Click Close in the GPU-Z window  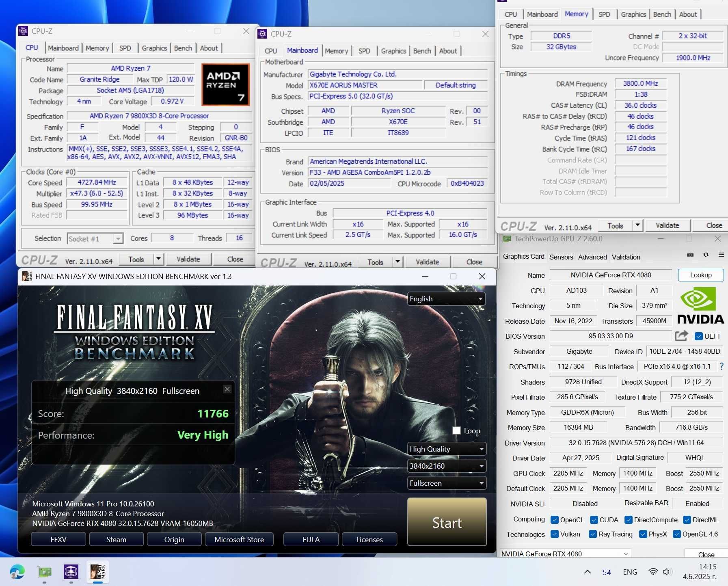[x=706, y=554]
